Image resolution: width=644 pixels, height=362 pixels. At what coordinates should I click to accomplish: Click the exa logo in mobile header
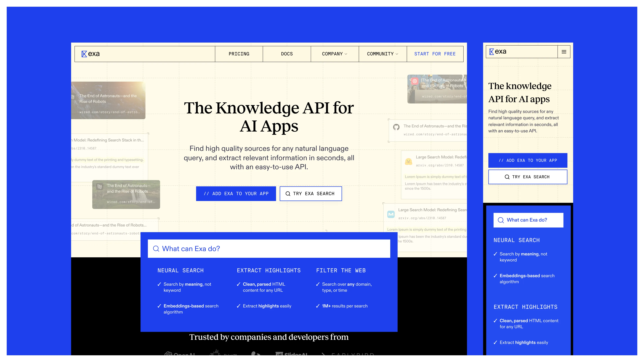(x=497, y=51)
